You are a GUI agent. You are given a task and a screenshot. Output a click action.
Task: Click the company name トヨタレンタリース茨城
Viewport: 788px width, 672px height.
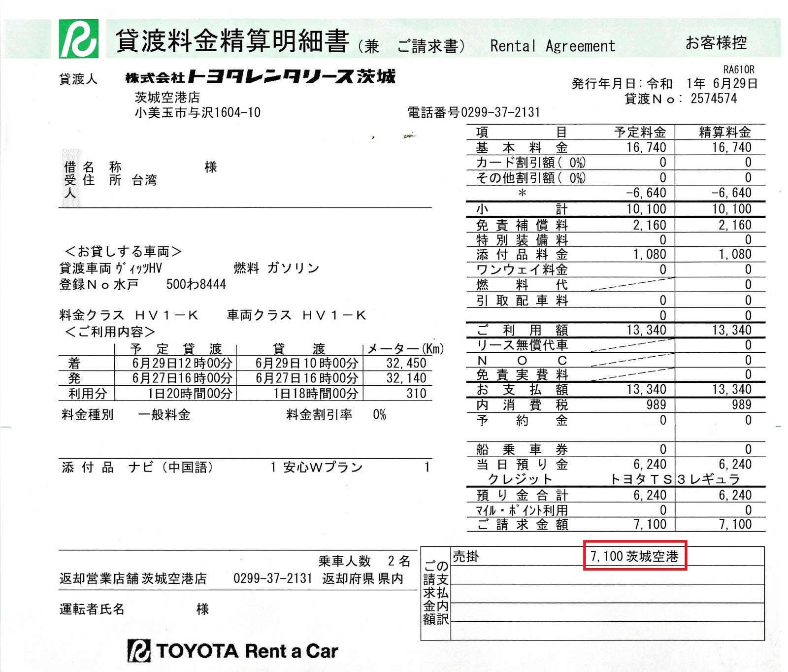261,76
